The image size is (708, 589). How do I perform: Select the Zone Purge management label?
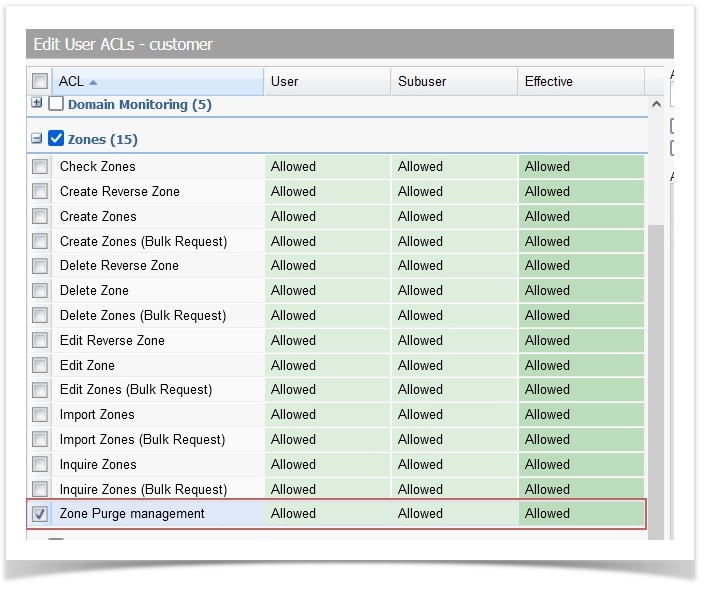point(132,514)
